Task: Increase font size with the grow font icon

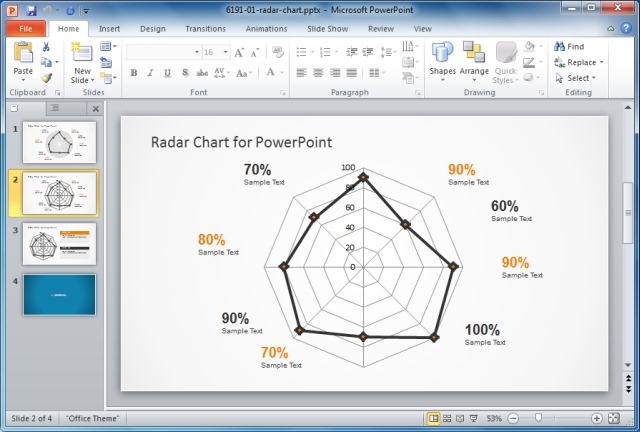Action: click(239, 52)
